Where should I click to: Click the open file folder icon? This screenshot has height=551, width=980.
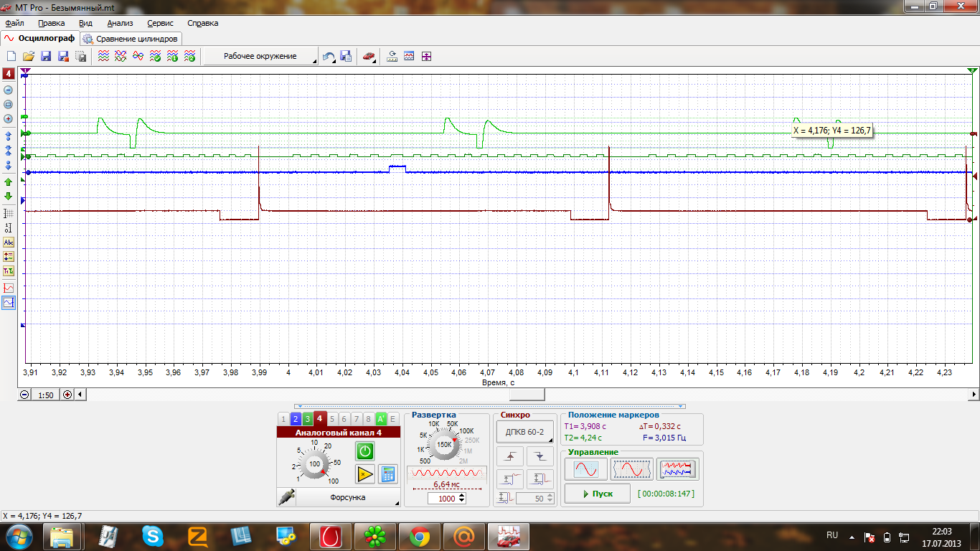click(x=29, y=56)
